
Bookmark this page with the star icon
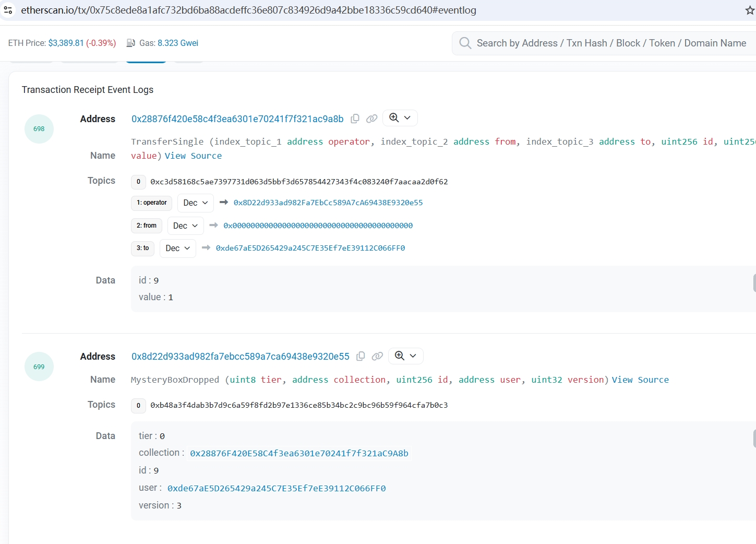750,10
